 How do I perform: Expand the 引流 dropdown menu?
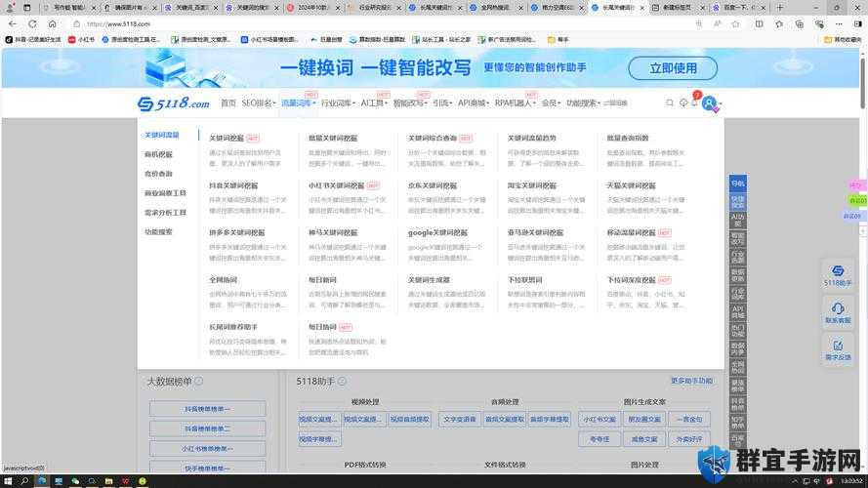(442, 102)
